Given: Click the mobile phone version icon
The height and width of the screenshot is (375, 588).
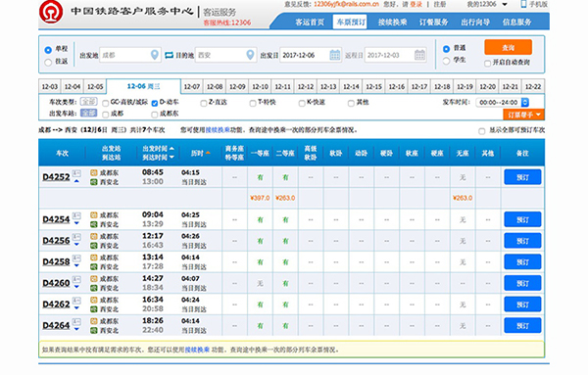Looking at the screenshot, I should (523, 4).
